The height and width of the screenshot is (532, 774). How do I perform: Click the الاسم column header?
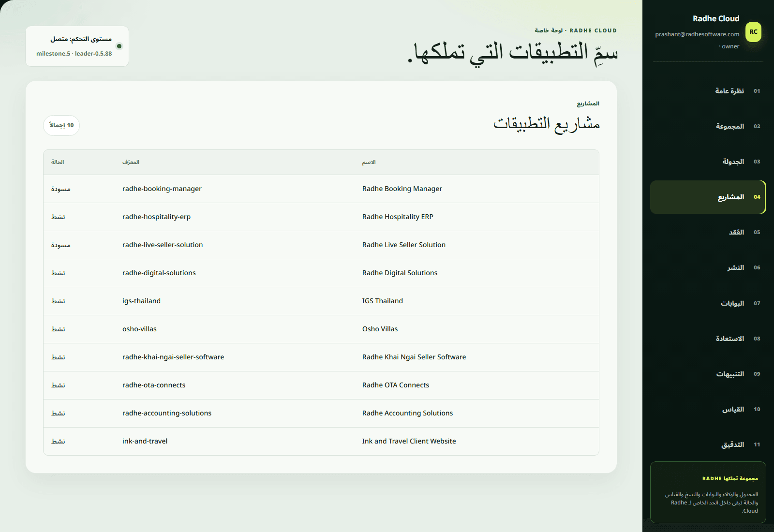[369, 163]
